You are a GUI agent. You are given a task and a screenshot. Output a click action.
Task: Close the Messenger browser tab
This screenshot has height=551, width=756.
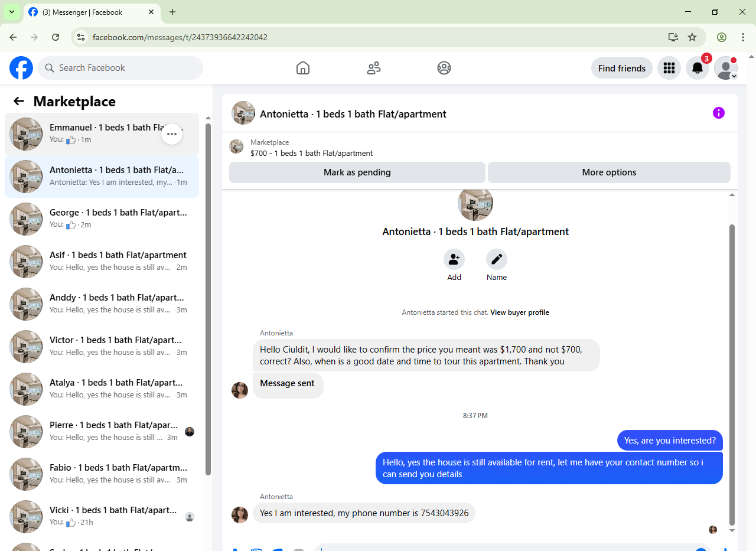tap(151, 12)
